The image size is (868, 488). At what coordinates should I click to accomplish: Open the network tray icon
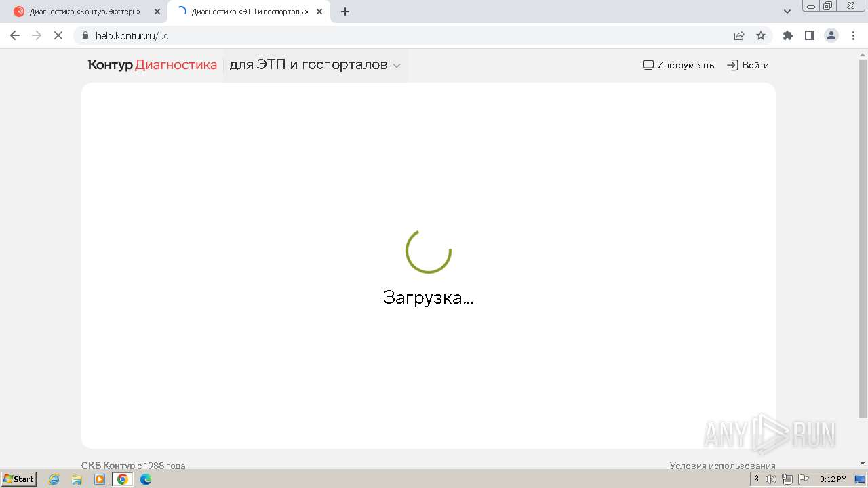click(787, 479)
